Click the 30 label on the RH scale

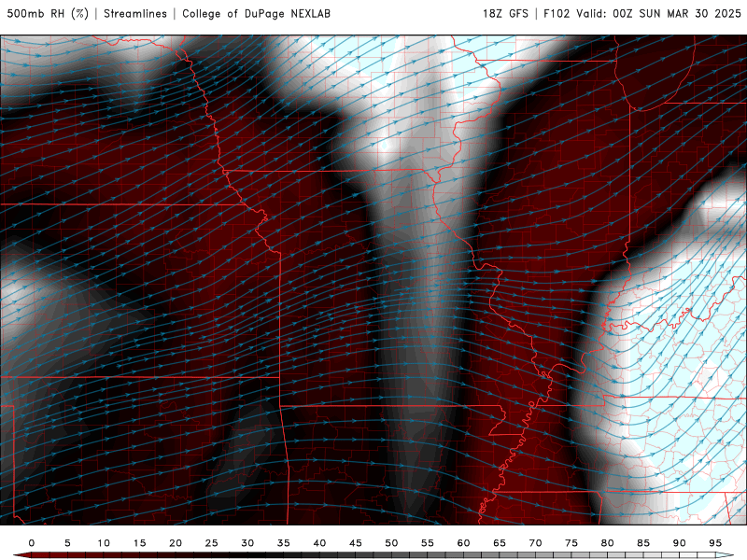point(247,543)
